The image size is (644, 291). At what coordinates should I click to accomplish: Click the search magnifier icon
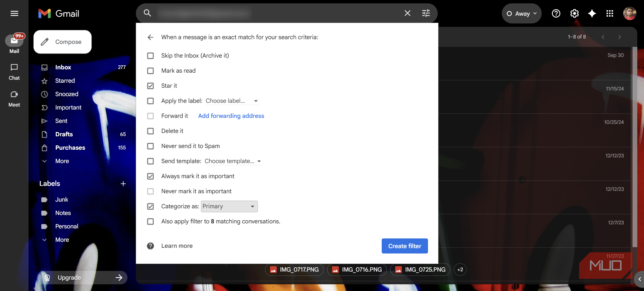(x=147, y=13)
